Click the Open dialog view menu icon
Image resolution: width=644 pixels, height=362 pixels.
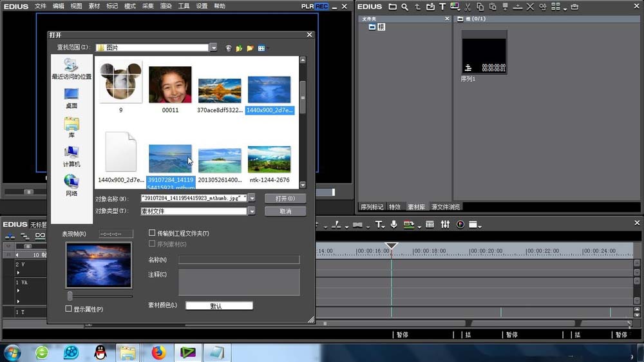(x=261, y=48)
